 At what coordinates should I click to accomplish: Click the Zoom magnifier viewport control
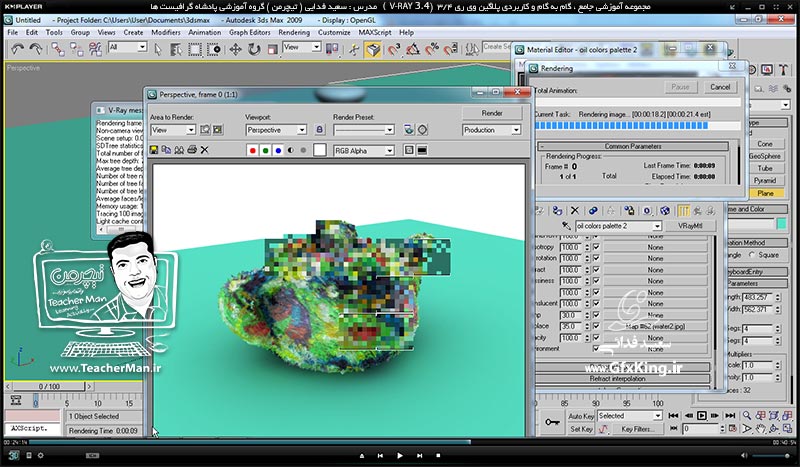(x=747, y=416)
